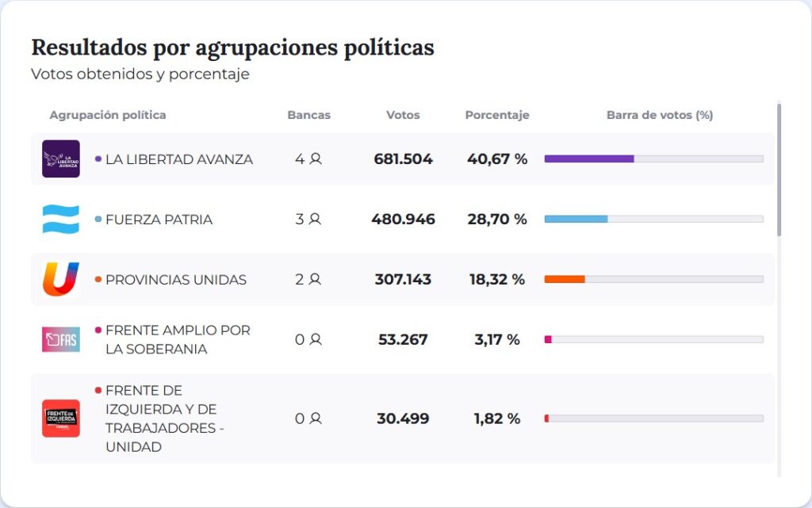Click the seat icon beside 2 bancas
Viewport: 812px width, 508px height.
point(316,279)
